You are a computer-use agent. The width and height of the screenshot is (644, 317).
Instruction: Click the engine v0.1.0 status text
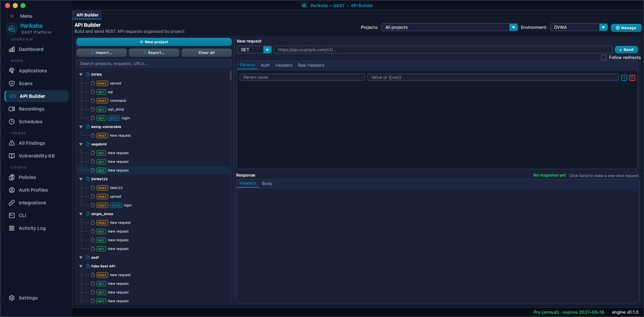point(625,312)
